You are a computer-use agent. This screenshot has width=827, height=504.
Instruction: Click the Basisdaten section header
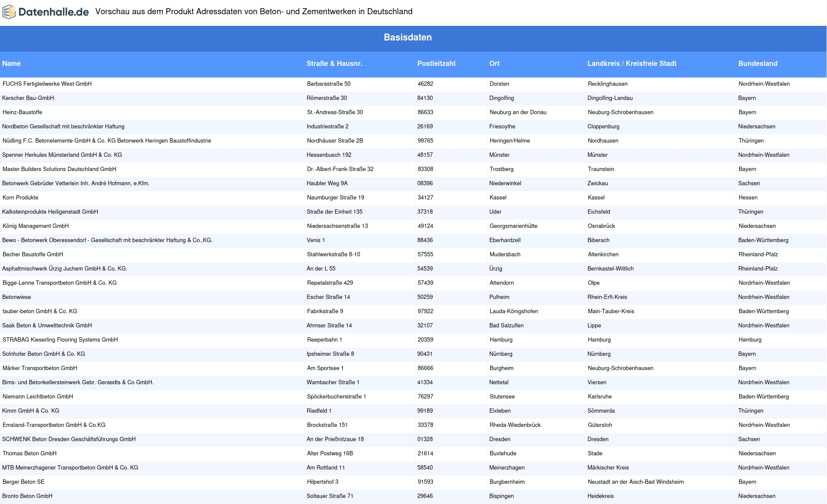407,37
